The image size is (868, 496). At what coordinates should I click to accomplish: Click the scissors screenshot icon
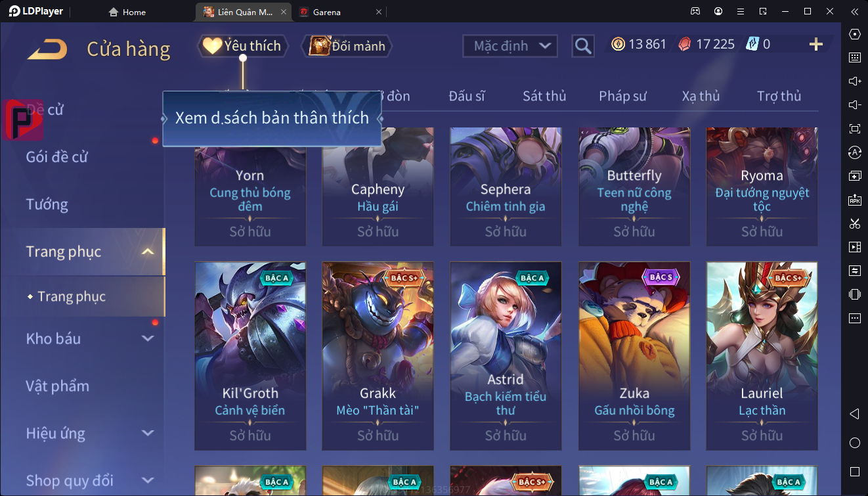point(855,223)
